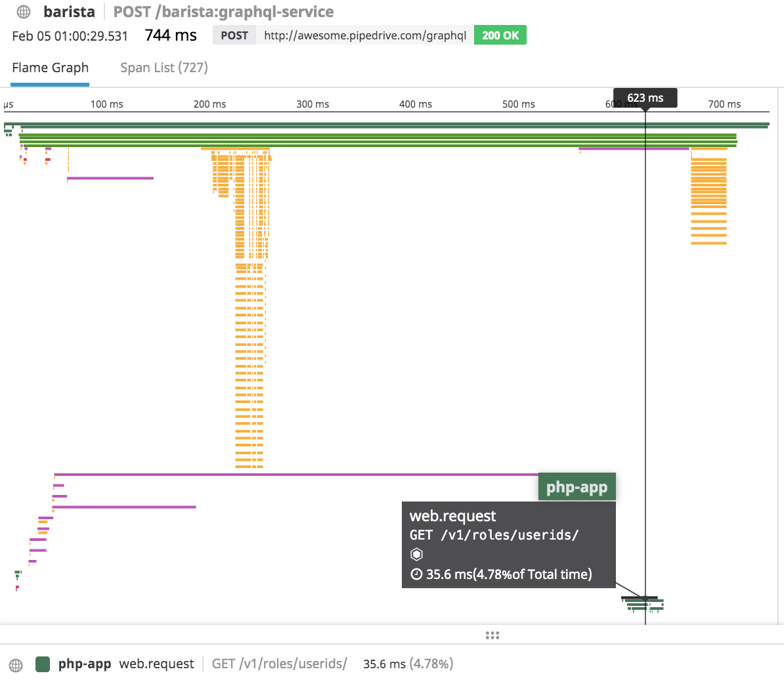Click the 100 ms tick on the time axis

(106, 104)
